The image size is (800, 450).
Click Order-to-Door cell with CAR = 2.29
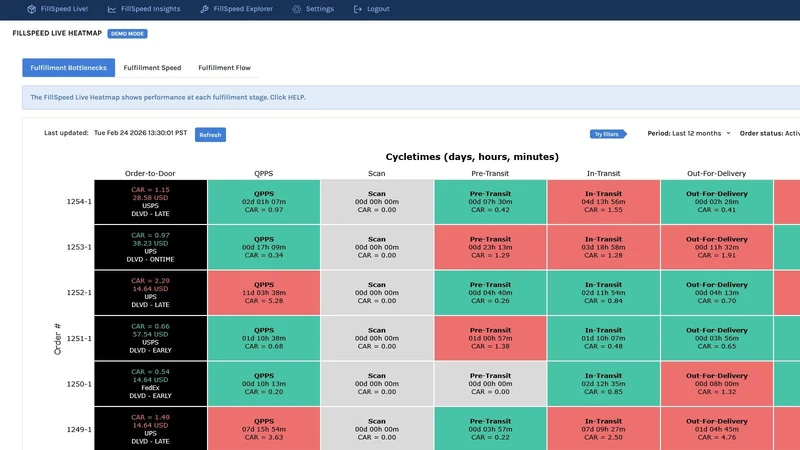click(151, 292)
